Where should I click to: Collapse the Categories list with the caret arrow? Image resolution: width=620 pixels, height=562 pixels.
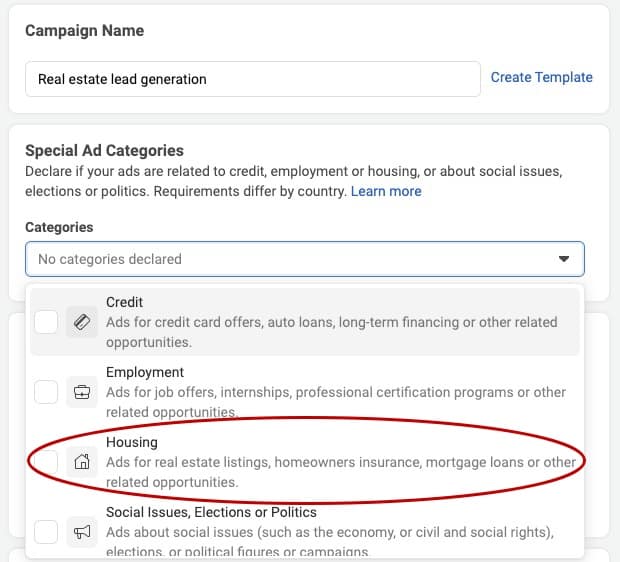tap(564, 259)
